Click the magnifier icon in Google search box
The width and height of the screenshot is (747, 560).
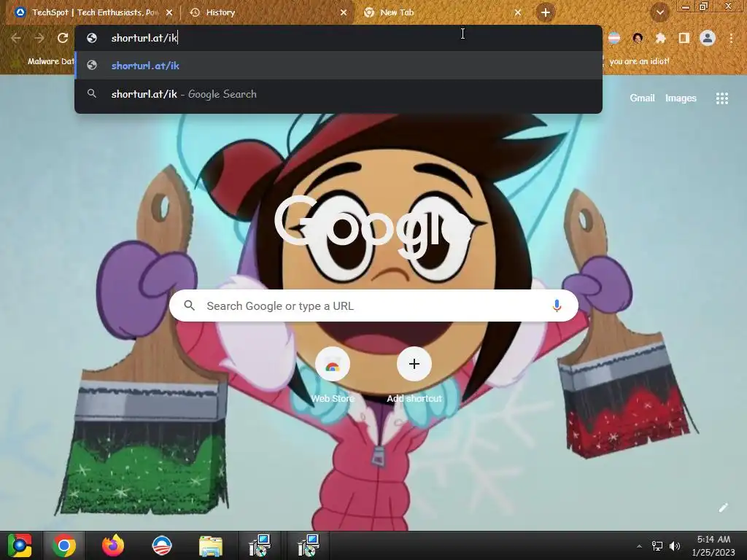click(189, 306)
